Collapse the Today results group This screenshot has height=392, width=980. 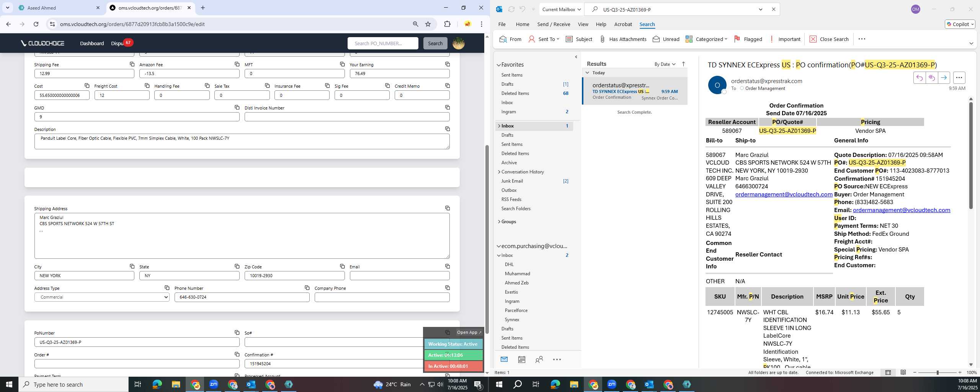click(587, 73)
